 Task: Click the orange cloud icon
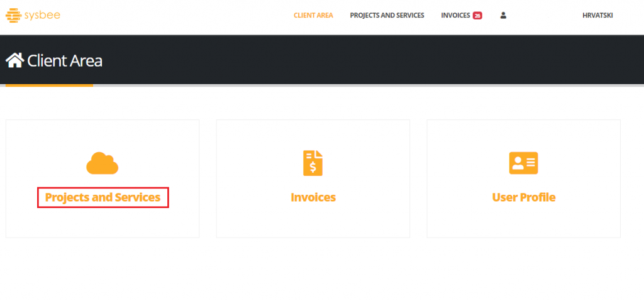pyautogui.click(x=102, y=163)
